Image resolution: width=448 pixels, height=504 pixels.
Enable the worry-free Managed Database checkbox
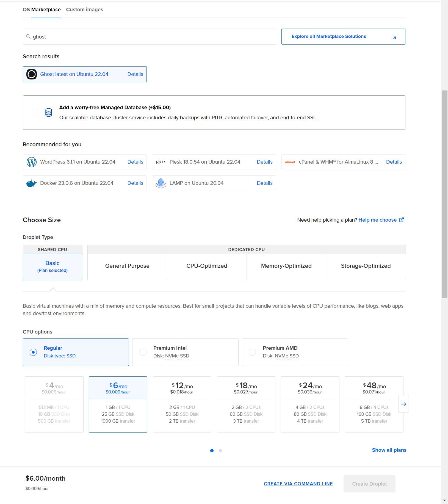tap(34, 112)
